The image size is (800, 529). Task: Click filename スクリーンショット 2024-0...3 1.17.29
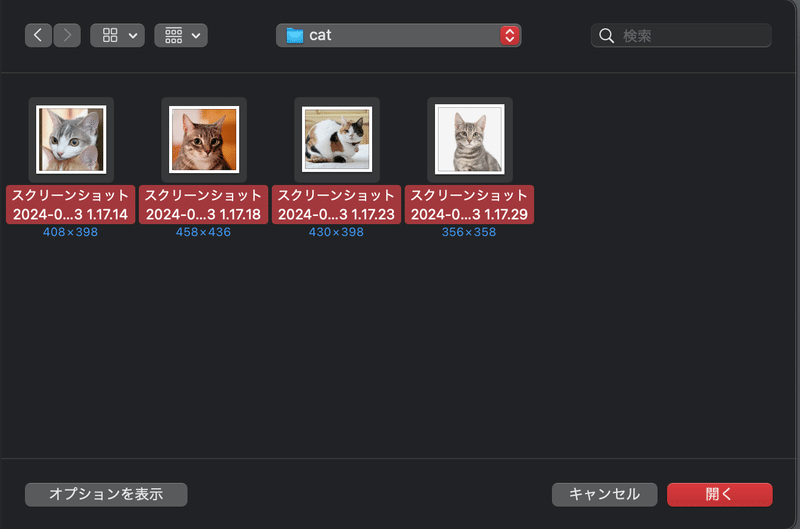point(469,205)
